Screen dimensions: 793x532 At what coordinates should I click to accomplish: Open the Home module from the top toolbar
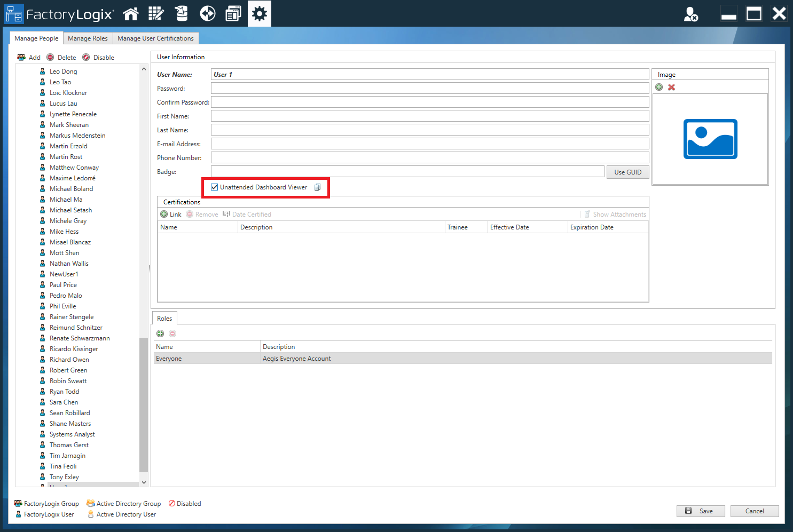tap(131, 13)
